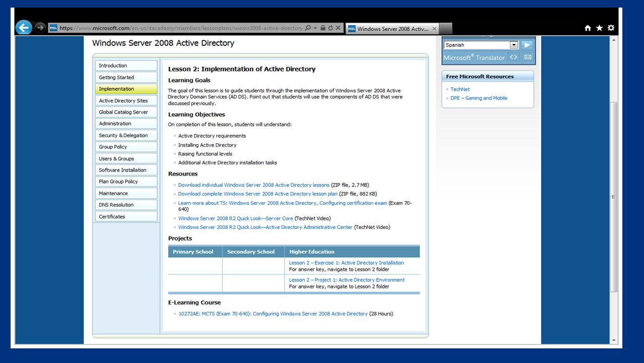Open the Getting Started menu item
This screenshot has height=363, width=644.
[x=126, y=77]
